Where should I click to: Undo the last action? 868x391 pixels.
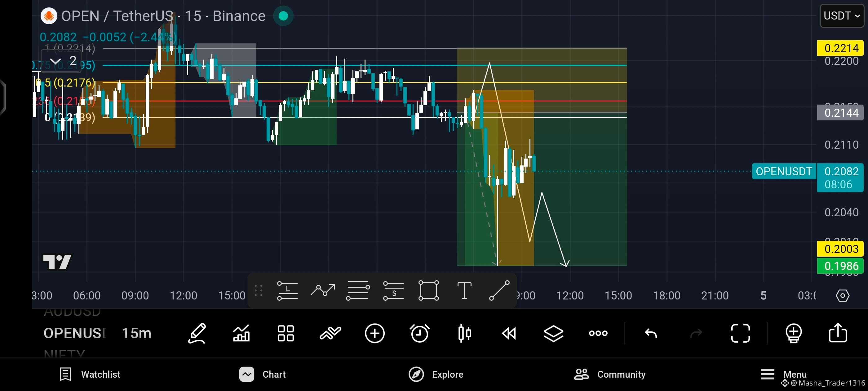651,333
